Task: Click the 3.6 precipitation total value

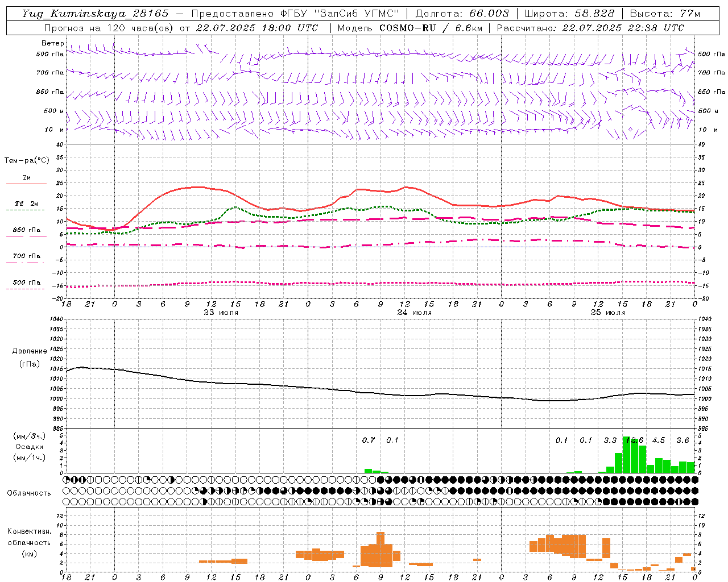Action: point(682,440)
